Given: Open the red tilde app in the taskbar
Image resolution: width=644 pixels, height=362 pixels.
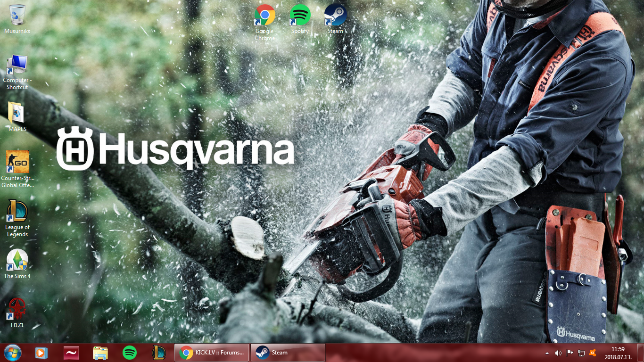Looking at the screenshot, I should pos(71,353).
